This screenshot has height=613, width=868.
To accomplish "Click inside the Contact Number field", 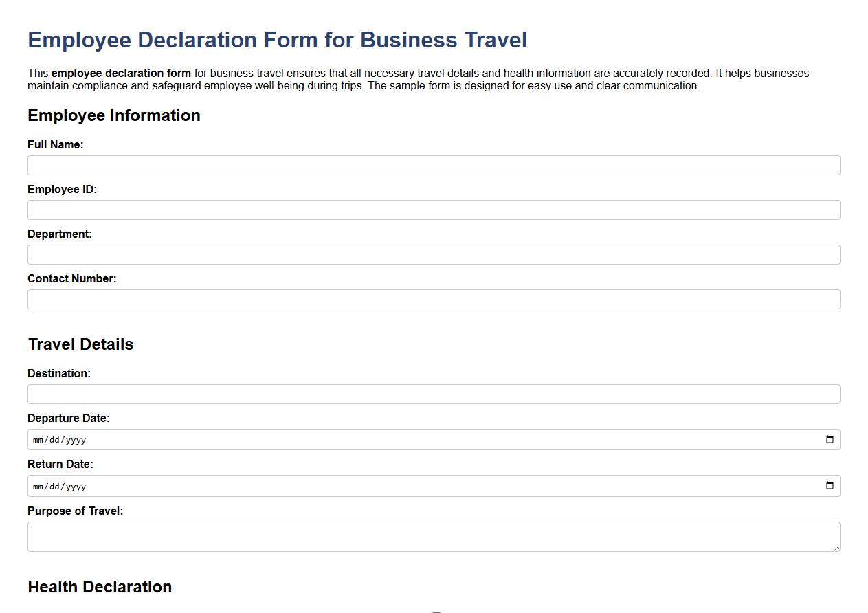I will (433, 299).
